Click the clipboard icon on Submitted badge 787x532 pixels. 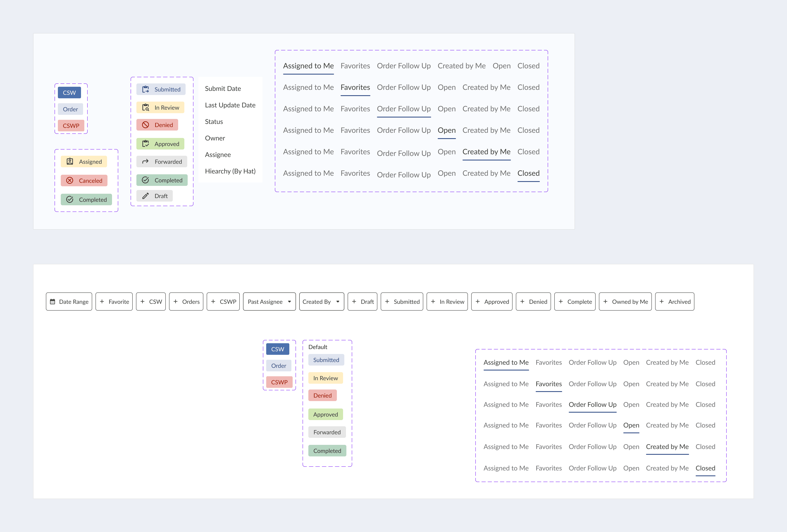tap(146, 89)
